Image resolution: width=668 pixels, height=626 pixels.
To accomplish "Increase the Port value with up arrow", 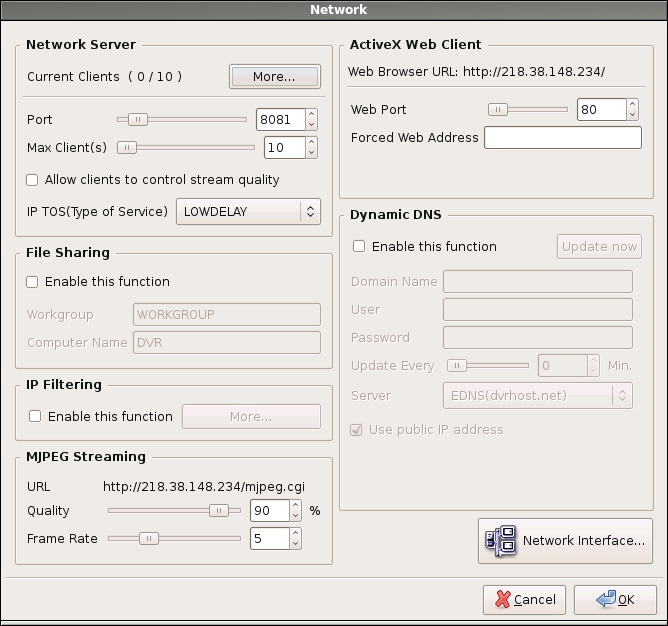I will coord(312,115).
